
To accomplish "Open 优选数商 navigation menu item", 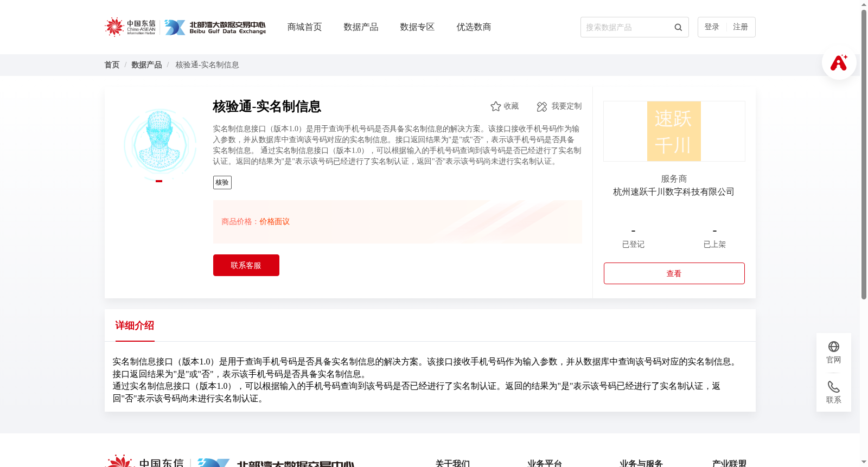I will click(x=474, y=27).
